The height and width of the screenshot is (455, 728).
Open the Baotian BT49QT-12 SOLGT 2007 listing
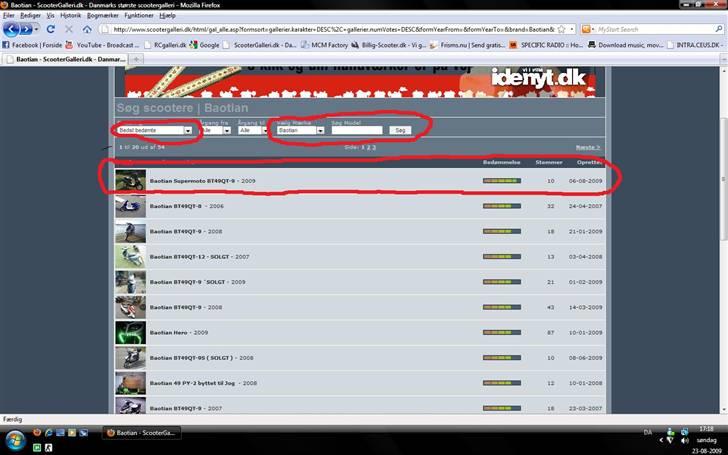199,257
